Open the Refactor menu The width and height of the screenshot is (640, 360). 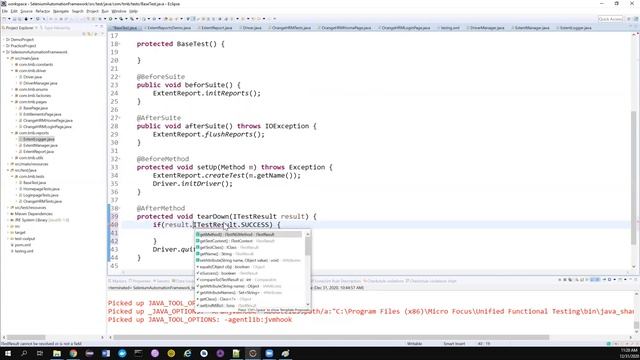[42, 11]
